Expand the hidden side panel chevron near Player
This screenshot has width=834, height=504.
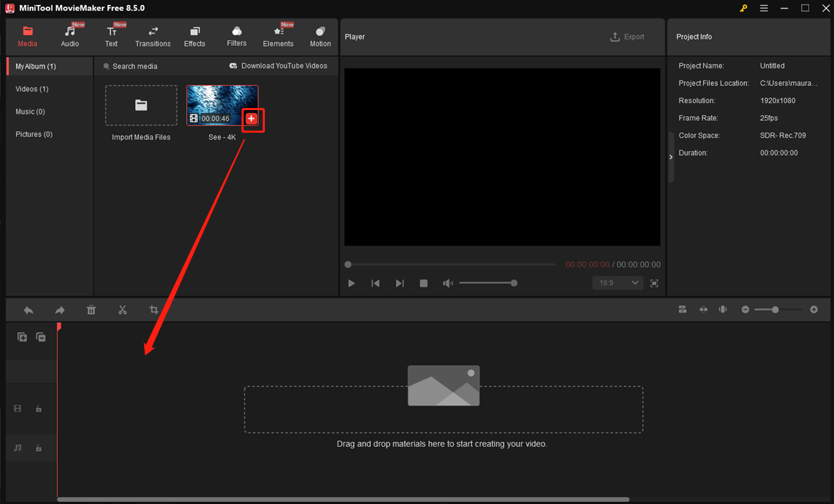tap(670, 157)
